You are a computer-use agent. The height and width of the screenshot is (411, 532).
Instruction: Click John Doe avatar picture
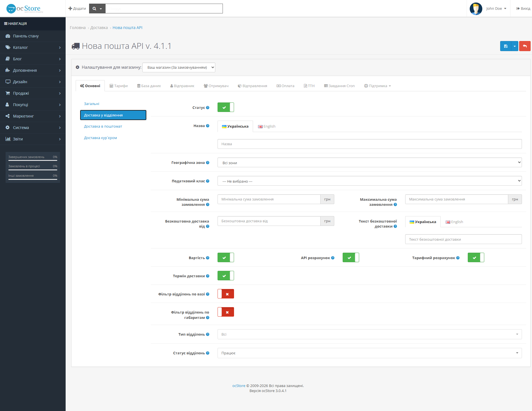click(476, 9)
